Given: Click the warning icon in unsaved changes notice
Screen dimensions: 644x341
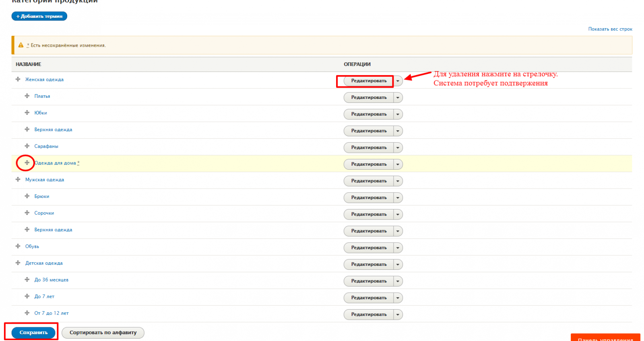Looking at the screenshot, I should tap(21, 45).
